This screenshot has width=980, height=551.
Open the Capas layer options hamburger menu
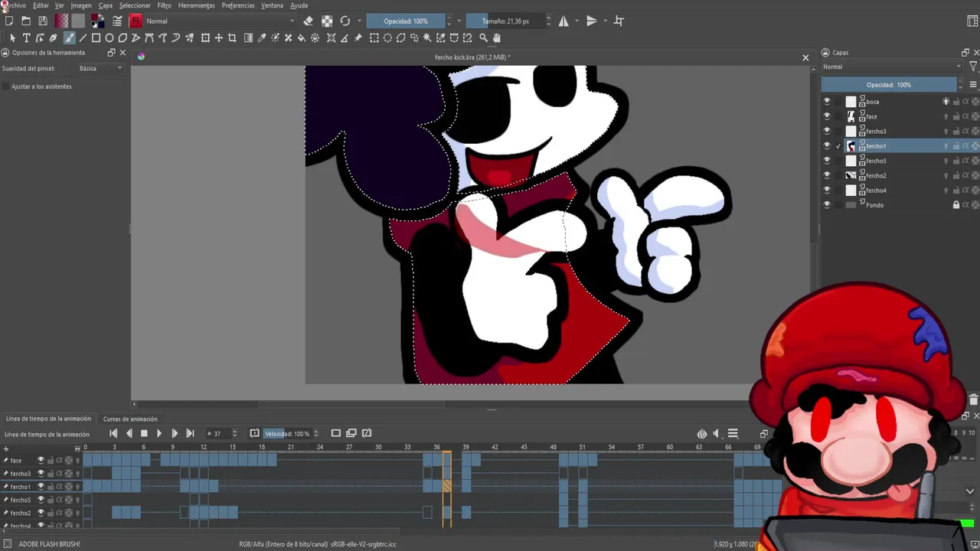pyautogui.click(x=973, y=85)
